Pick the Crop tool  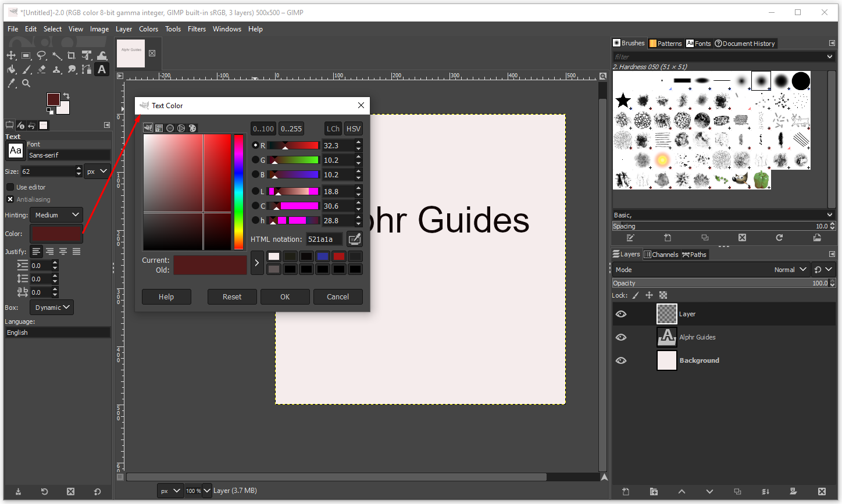pos(72,55)
